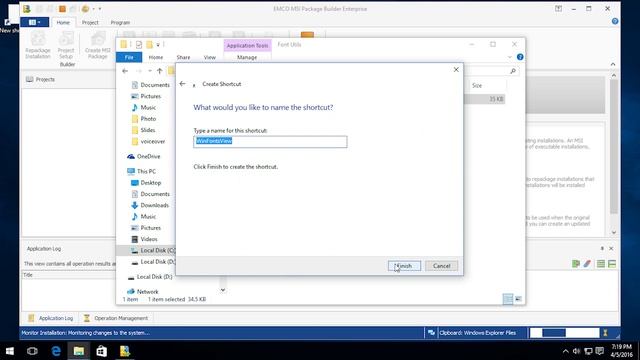The image size is (640, 360).
Task: Open Program ribbon tab in EMCO MSI Builder
Action: [x=120, y=22]
